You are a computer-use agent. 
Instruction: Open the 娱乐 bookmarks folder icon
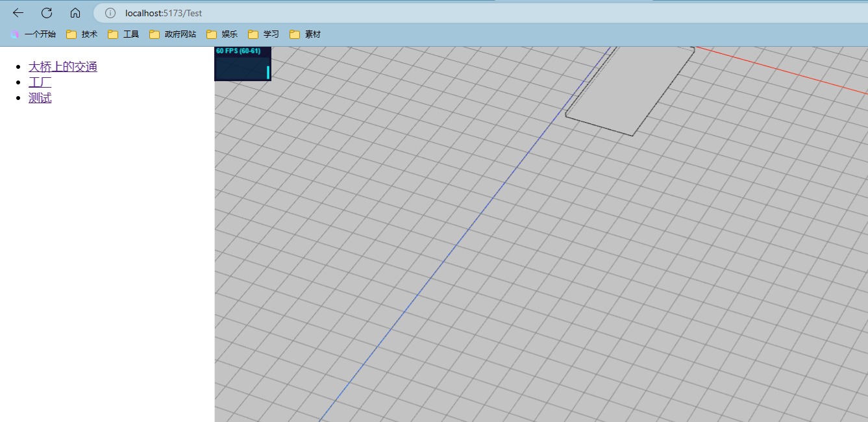(x=212, y=34)
